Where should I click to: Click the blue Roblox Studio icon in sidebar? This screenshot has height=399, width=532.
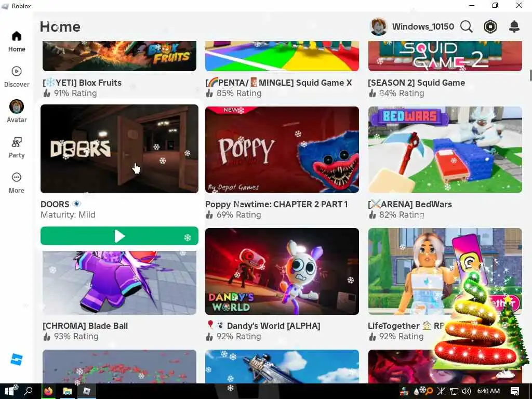click(16, 360)
